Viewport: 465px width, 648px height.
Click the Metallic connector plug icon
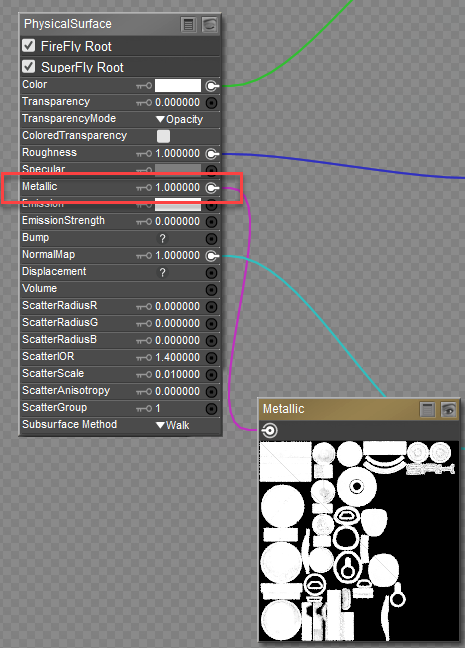[x=212, y=188]
